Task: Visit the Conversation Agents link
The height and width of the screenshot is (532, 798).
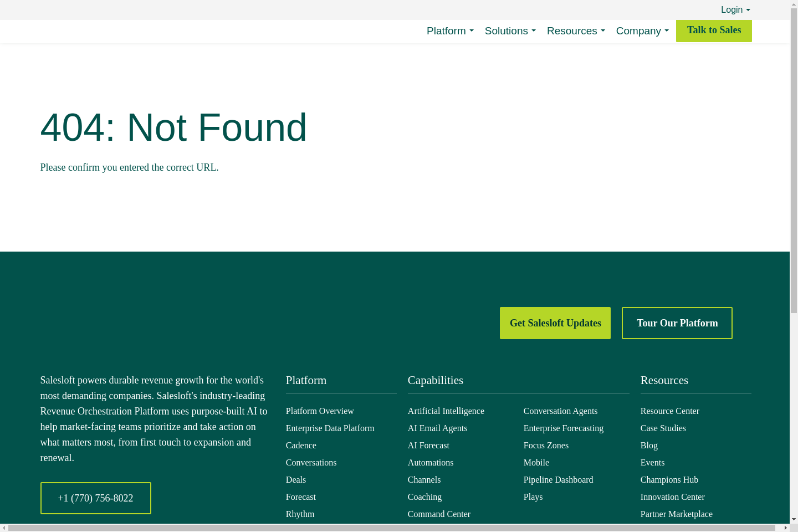Action: [x=560, y=411]
